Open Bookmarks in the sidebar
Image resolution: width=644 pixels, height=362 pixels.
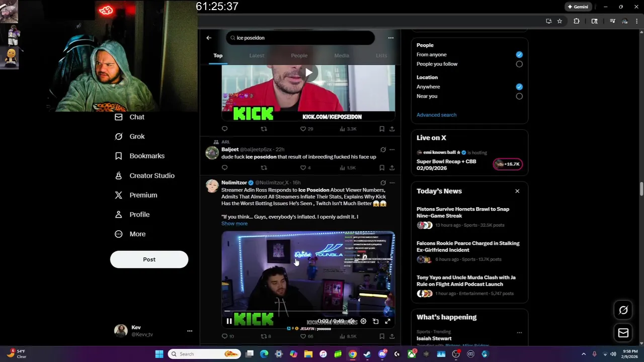click(139, 156)
